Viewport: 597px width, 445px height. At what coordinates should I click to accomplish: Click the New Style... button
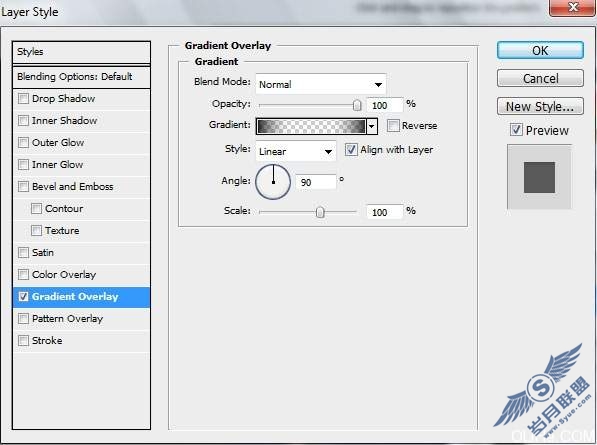click(x=540, y=106)
